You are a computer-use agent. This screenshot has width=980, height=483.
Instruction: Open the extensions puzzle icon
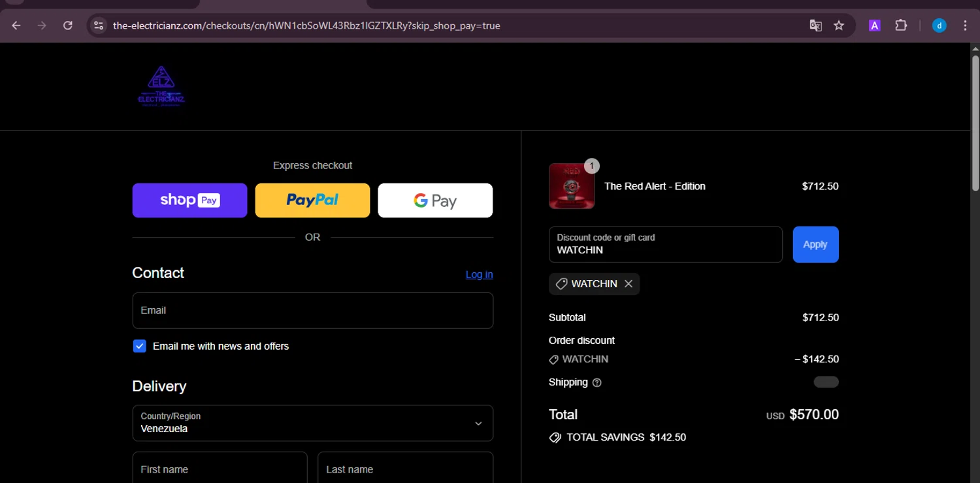click(x=901, y=25)
